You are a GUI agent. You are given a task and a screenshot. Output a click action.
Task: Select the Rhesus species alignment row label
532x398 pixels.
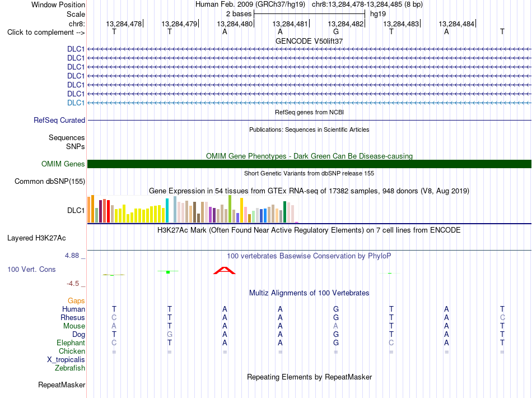(73, 317)
